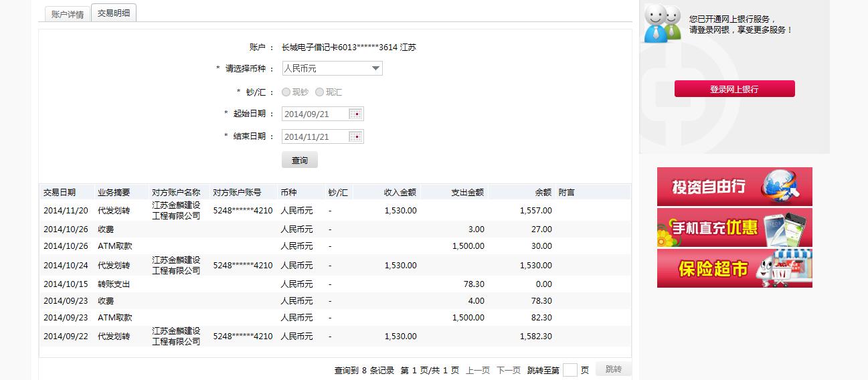Open the start date calendar picker icon
The image size is (868, 380).
(356, 114)
